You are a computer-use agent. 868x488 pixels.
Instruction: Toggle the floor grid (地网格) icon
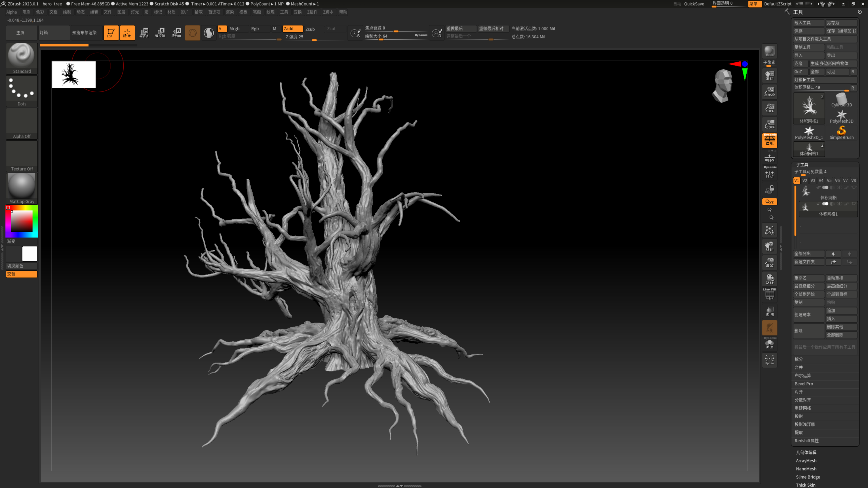pyautogui.click(x=769, y=157)
